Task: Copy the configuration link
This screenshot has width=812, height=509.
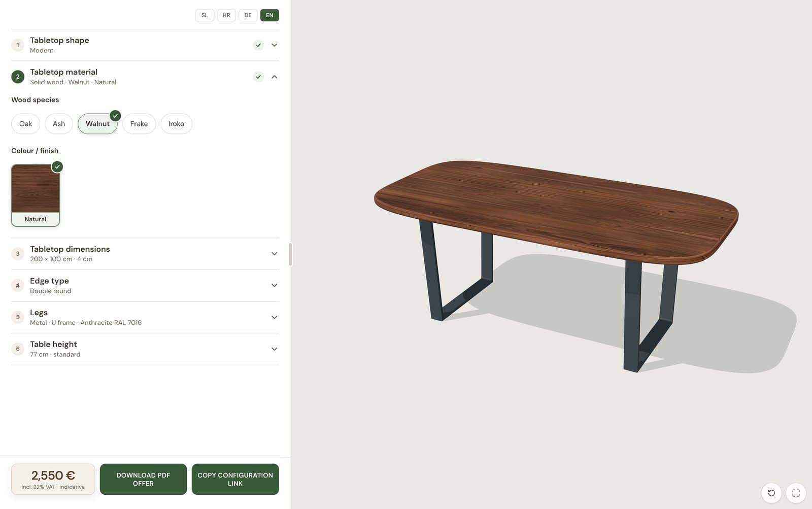Action: point(235,479)
